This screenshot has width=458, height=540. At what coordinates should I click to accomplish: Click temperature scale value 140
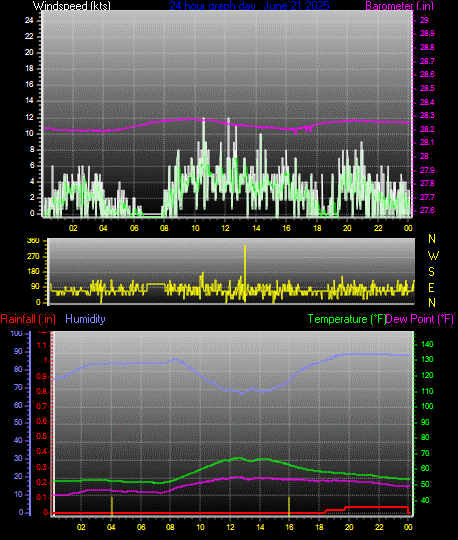tap(427, 344)
